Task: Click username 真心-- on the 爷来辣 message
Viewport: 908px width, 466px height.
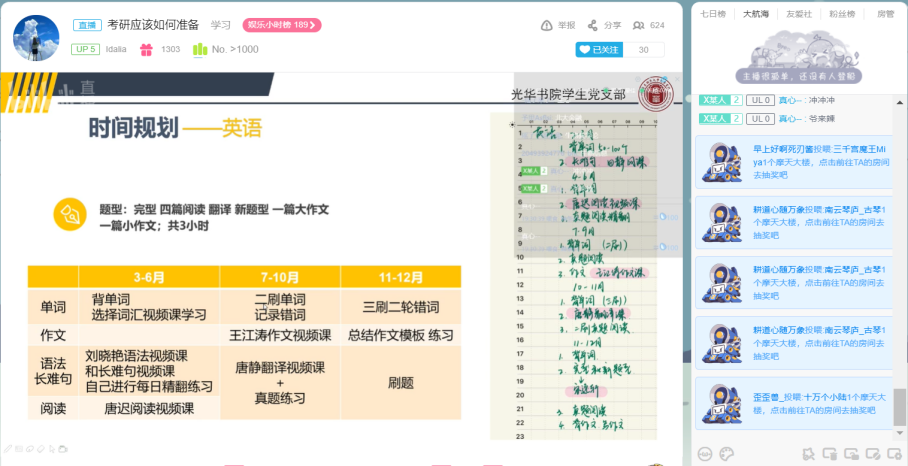Action: pyautogui.click(x=790, y=119)
